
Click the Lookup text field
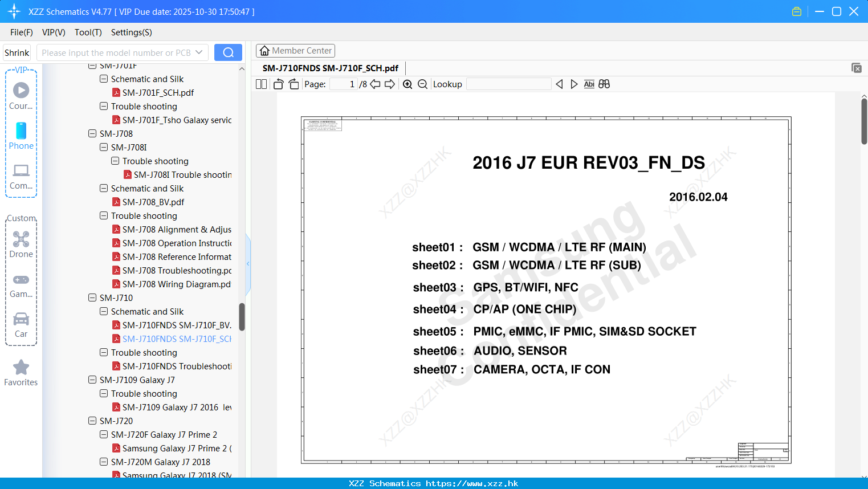click(x=509, y=84)
